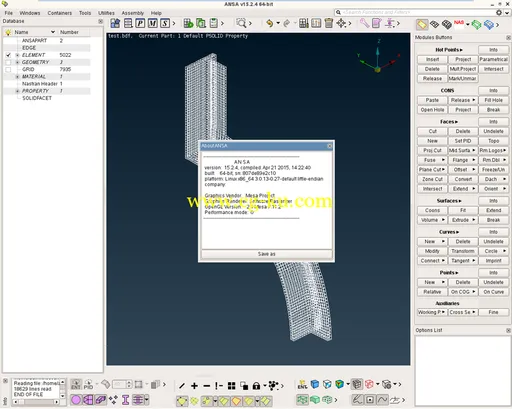Click the multicolor cube view icon
Viewport: 512px width, 409px height.
point(339,384)
